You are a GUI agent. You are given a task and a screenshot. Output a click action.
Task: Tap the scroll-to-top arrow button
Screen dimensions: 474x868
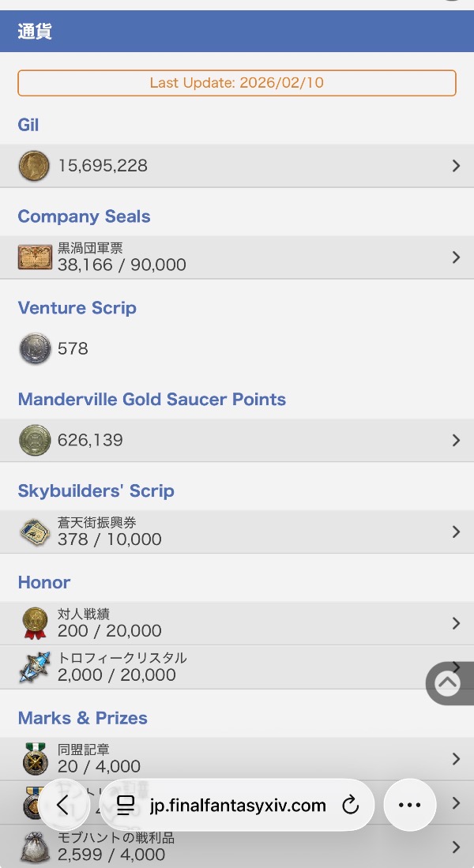pyautogui.click(x=448, y=683)
